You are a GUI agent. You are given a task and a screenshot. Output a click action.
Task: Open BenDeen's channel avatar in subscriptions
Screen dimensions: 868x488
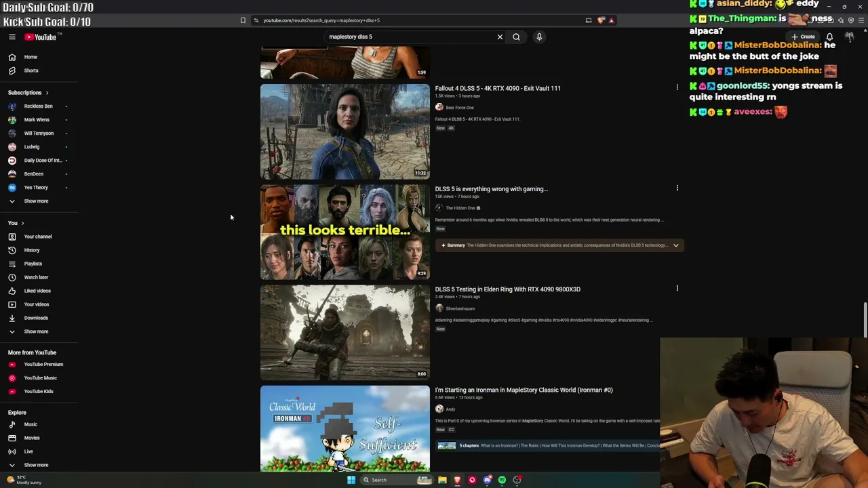[x=12, y=174]
